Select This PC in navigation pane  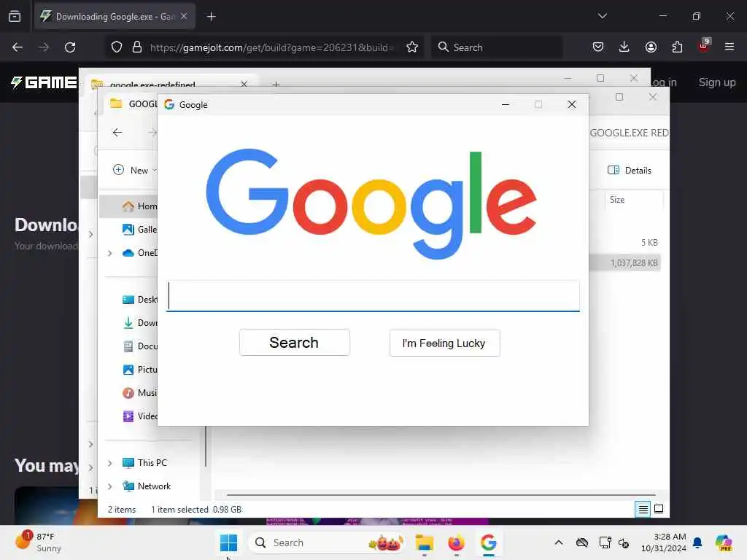[145, 463]
